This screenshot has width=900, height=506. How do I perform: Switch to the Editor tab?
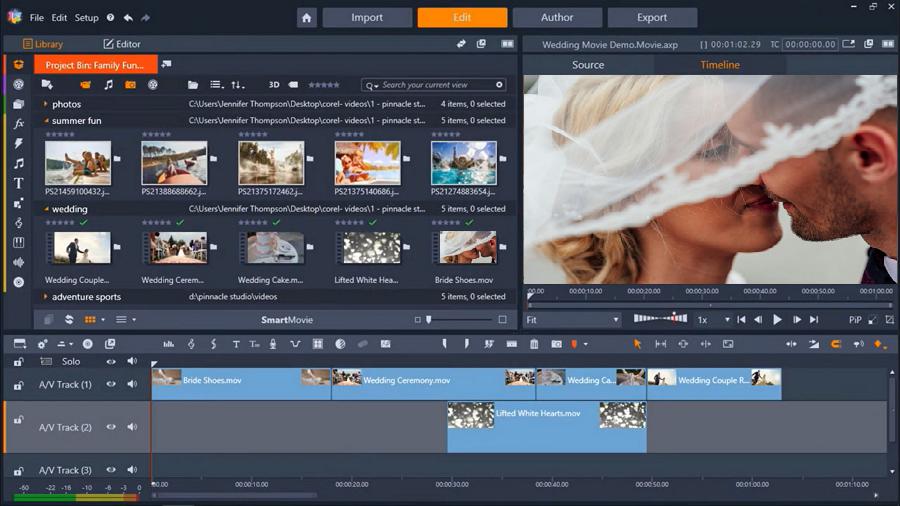coord(122,44)
